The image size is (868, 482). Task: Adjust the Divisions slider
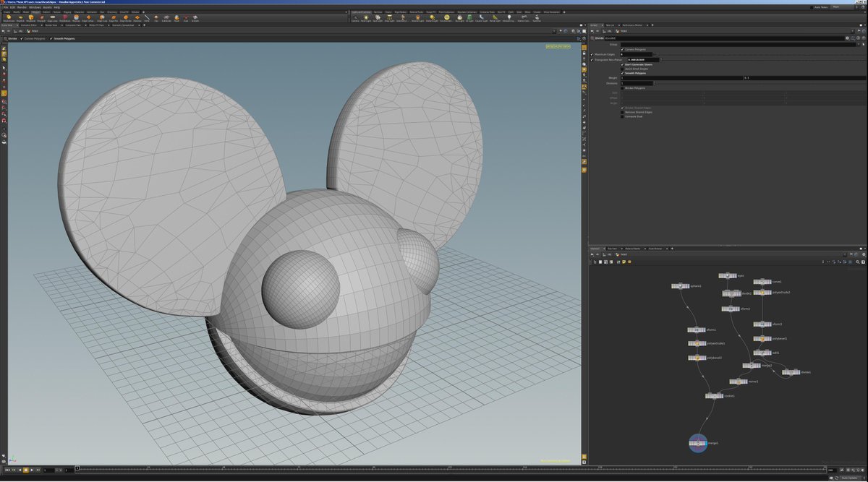tap(653, 83)
